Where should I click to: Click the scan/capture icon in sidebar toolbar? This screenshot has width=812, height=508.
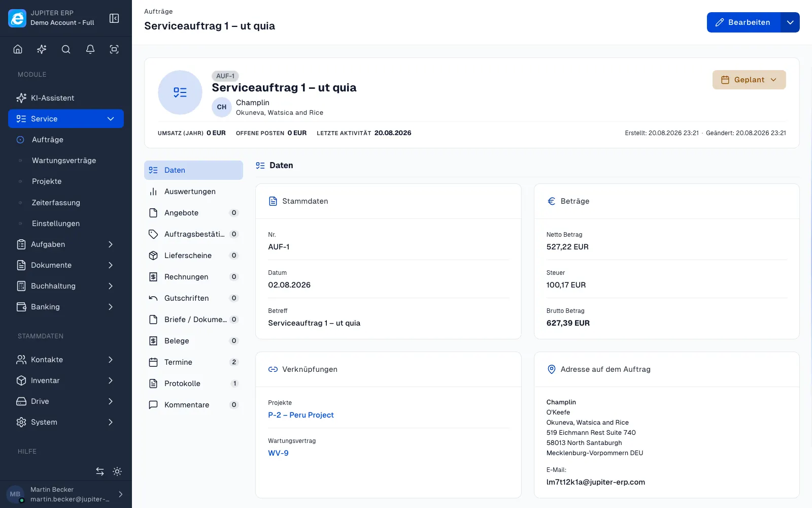[114, 49]
